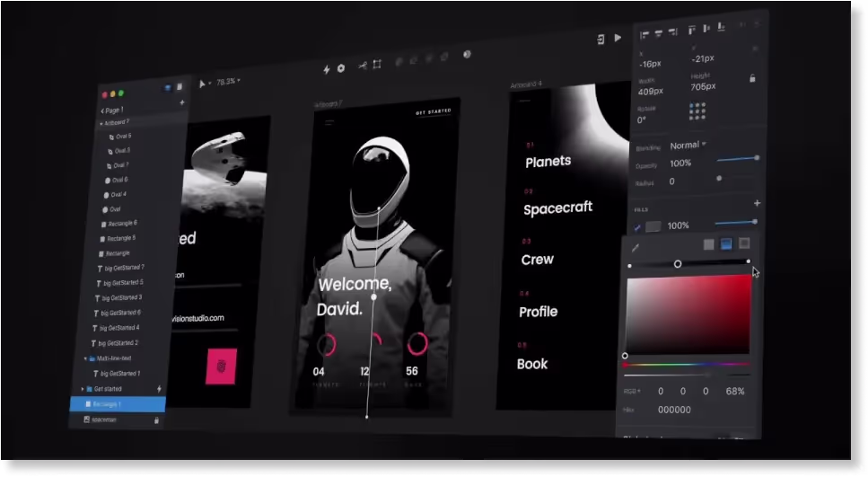
Task: Click the fill color swatch beside 100%
Action: click(x=653, y=226)
